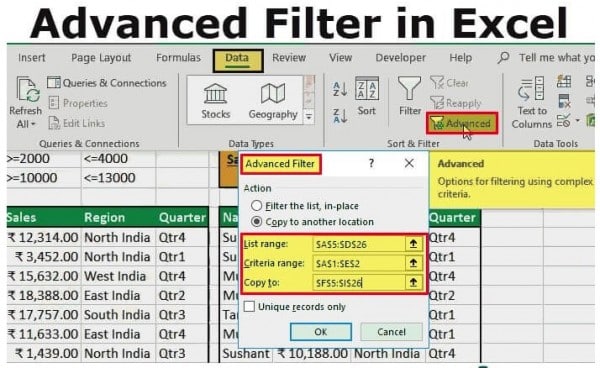
Task: Click the Region column header
Action: 118,217
